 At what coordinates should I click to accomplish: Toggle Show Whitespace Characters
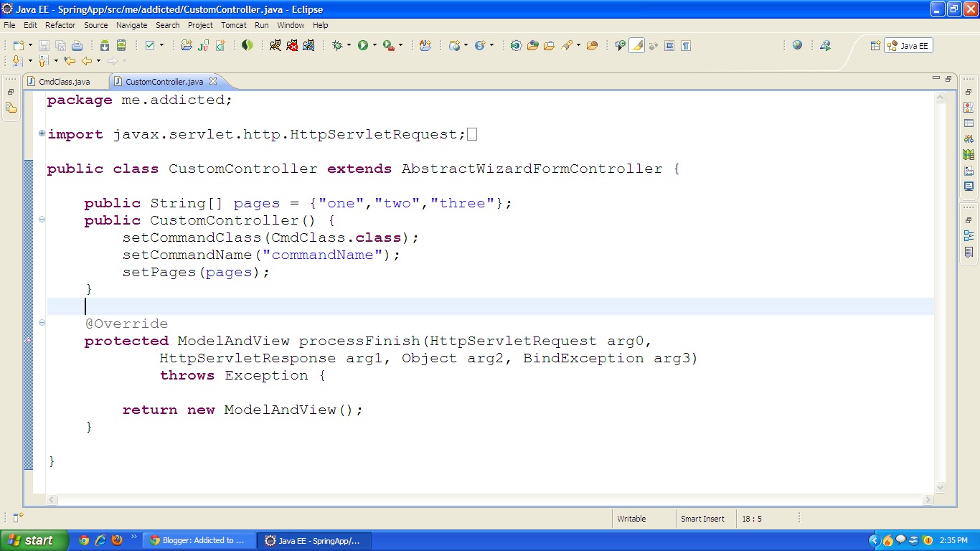(x=686, y=46)
